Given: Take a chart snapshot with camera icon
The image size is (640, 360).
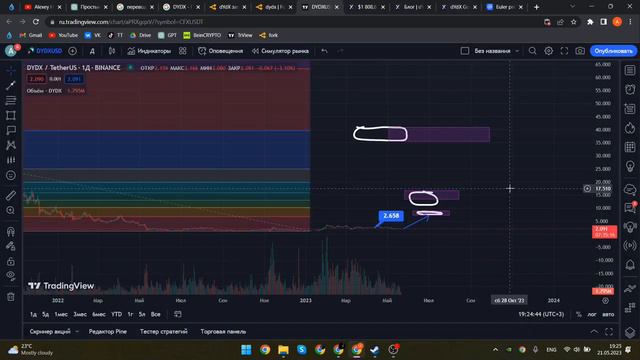Looking at the screenshot, I should click(580, 51).
